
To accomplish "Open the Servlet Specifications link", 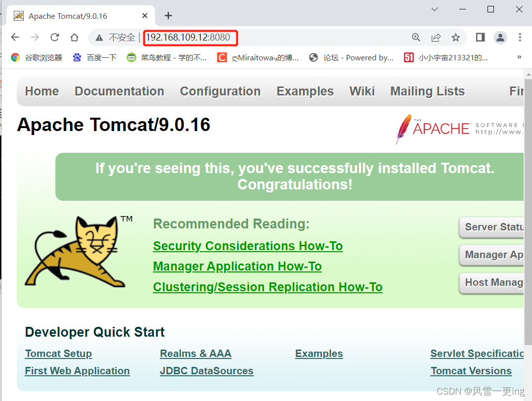I will (x=477, y=354).
